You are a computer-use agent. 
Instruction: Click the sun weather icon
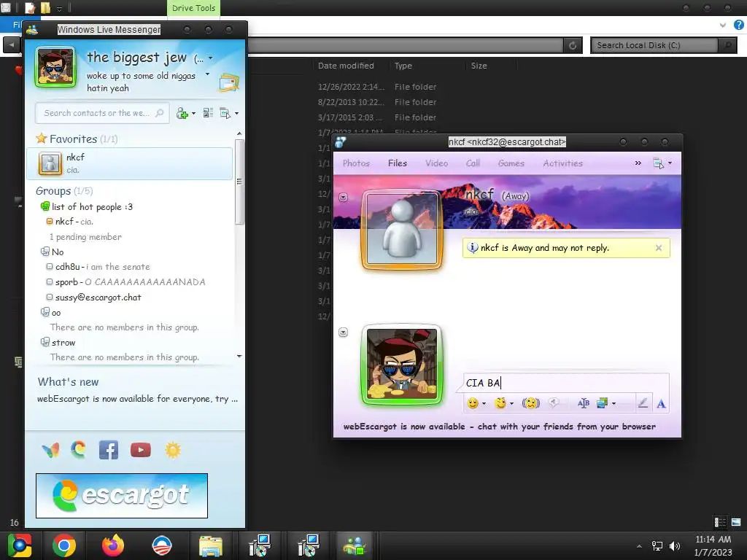(x=173, y=450)
